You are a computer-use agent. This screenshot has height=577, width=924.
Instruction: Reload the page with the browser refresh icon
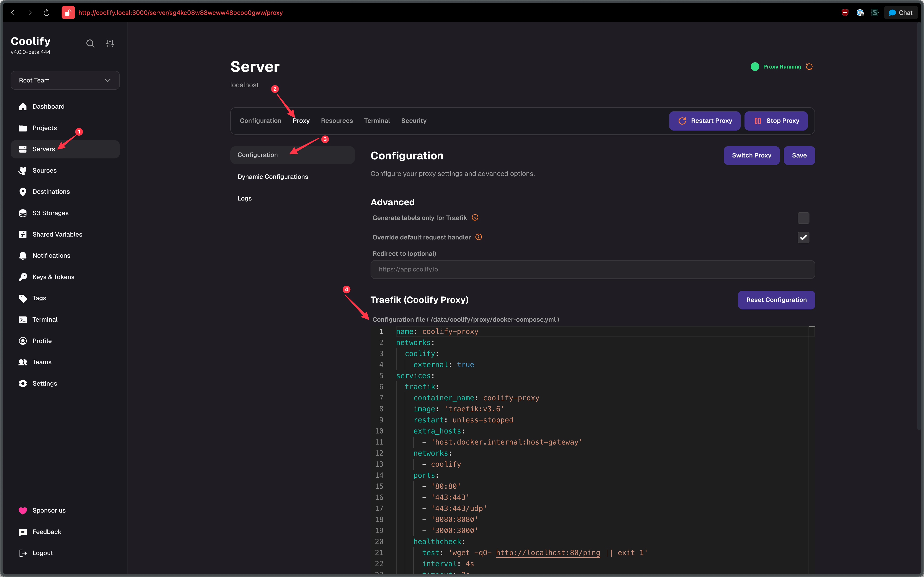tap(46, 13)
